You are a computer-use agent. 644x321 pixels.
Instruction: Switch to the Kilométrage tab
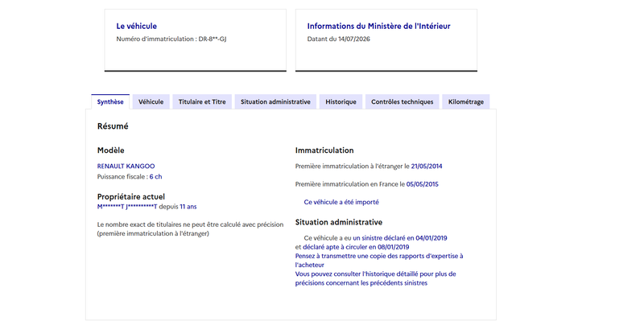(x=466, y=102)
